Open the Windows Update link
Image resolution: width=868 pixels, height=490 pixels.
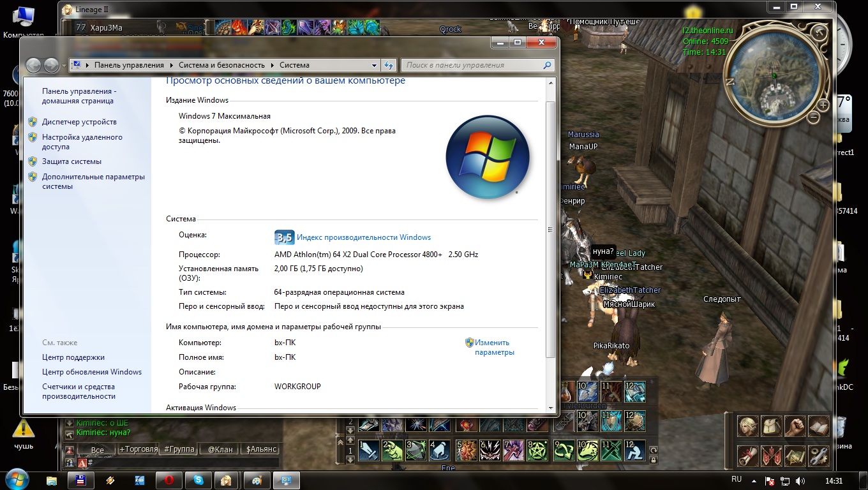pyautogui.click(x=92, y=372)
